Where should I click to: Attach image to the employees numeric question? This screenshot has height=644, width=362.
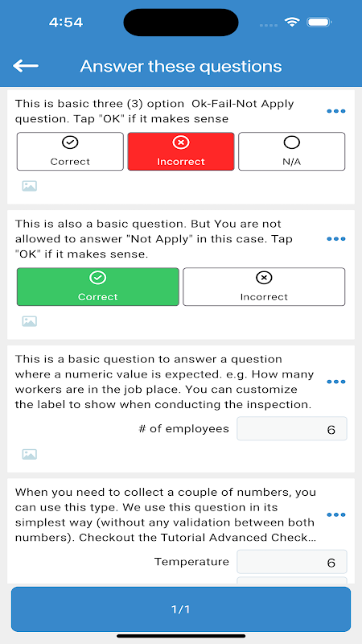pyautogui.click(x=30, y=454)
